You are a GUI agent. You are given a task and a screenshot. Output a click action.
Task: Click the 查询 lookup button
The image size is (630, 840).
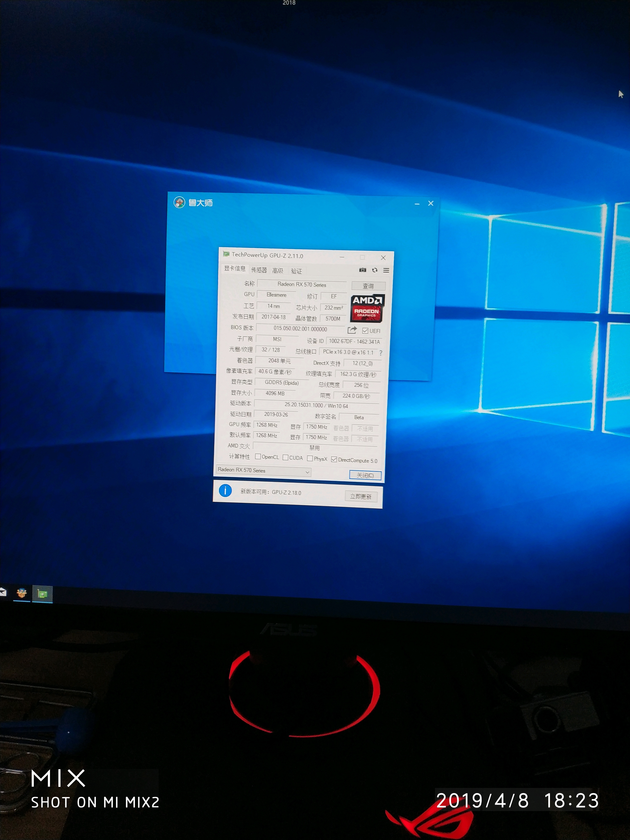368,286
